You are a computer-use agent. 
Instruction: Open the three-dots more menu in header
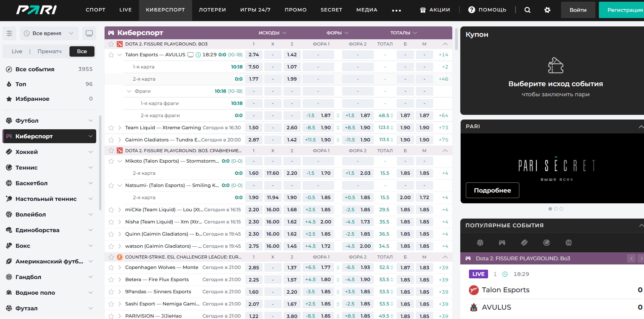point(396,10)
